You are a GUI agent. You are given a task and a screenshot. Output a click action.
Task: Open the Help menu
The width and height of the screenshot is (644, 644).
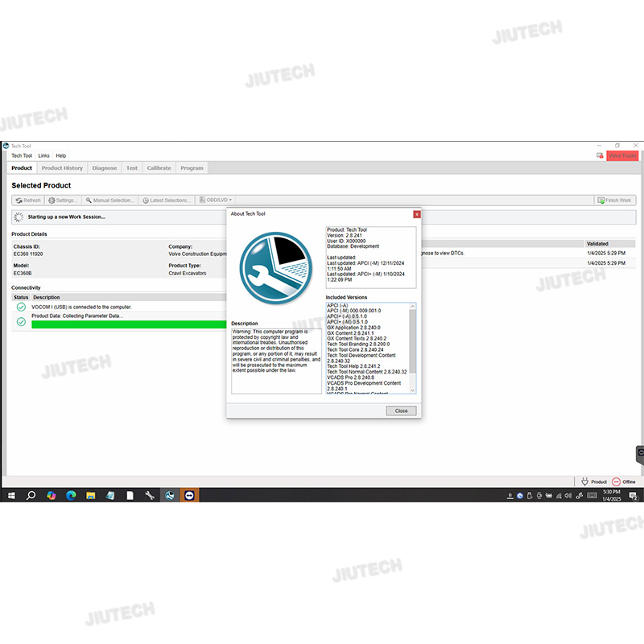tap(61, 155)
